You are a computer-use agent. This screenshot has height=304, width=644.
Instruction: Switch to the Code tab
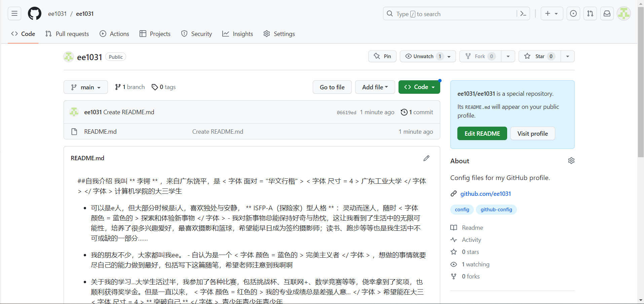23,34
